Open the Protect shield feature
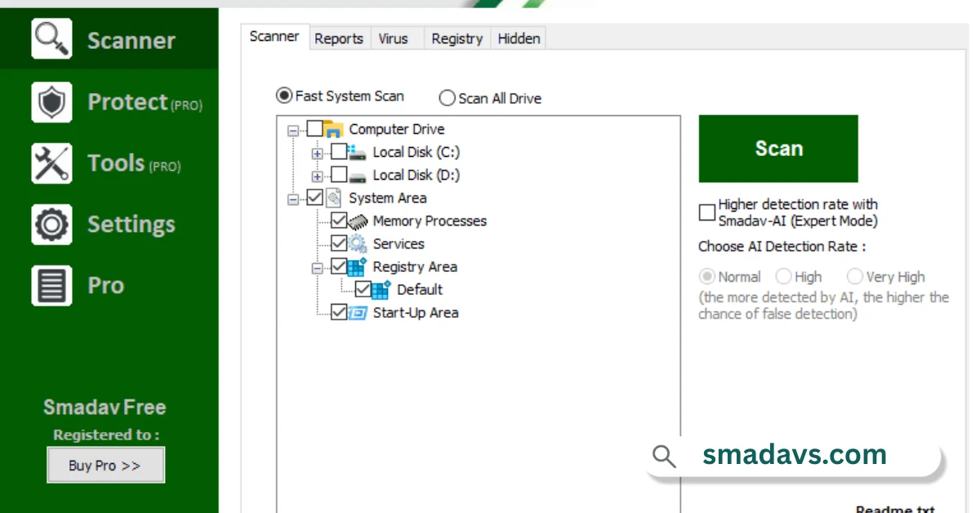This screenshot has width=980, height=513. pyautogui.click(x=51, y=101)
